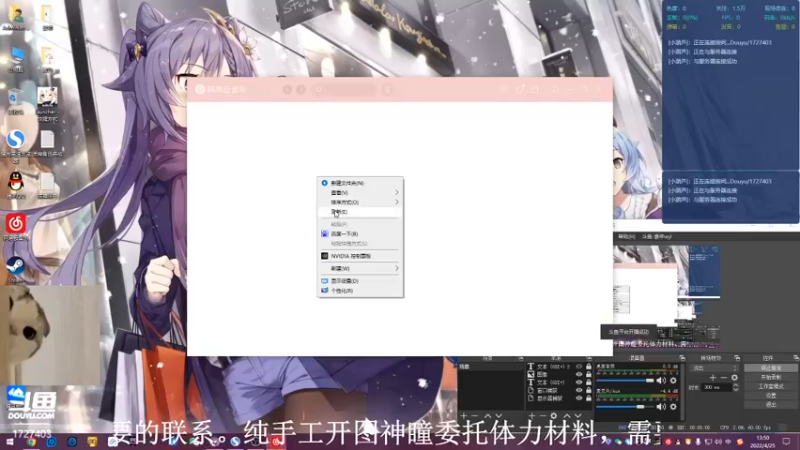Viewport: 800px width, 450px height.
Task: Enable 工作室模式 in OBS controls
Action: pyautogui.click(x=770, y=386)
